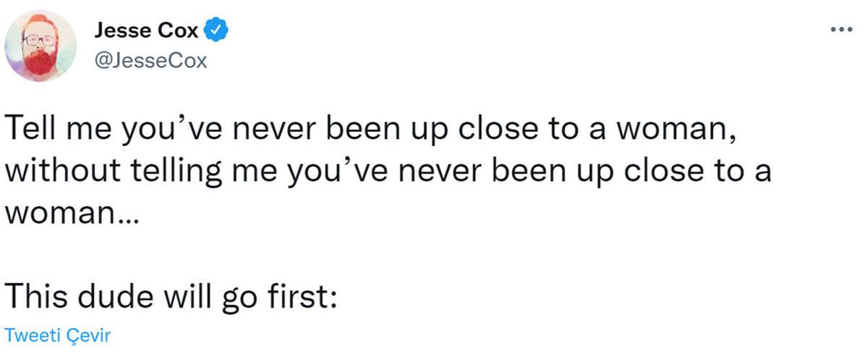
Task: Click the glasses in the avatar illustration
Action: click(39, 41)
